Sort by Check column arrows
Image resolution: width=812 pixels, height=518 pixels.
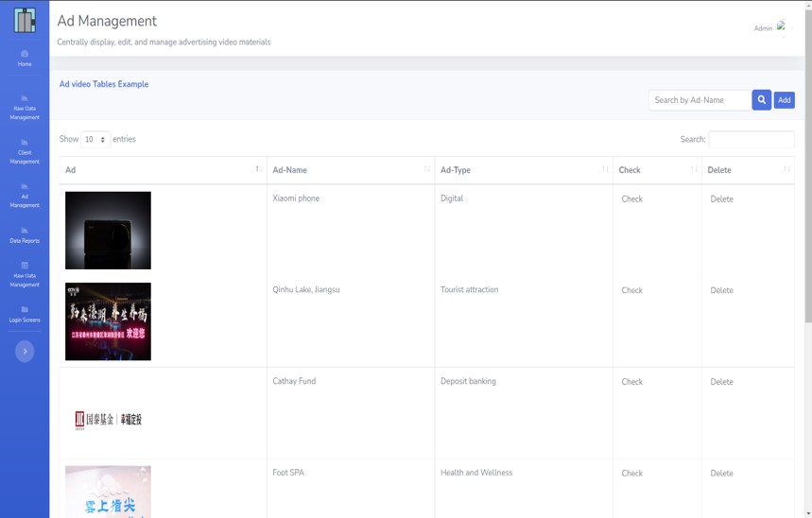[694, 169]
